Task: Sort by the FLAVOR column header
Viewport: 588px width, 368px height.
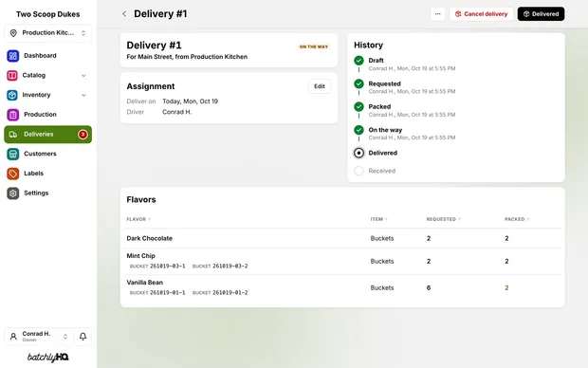Action: click(138, 219)
